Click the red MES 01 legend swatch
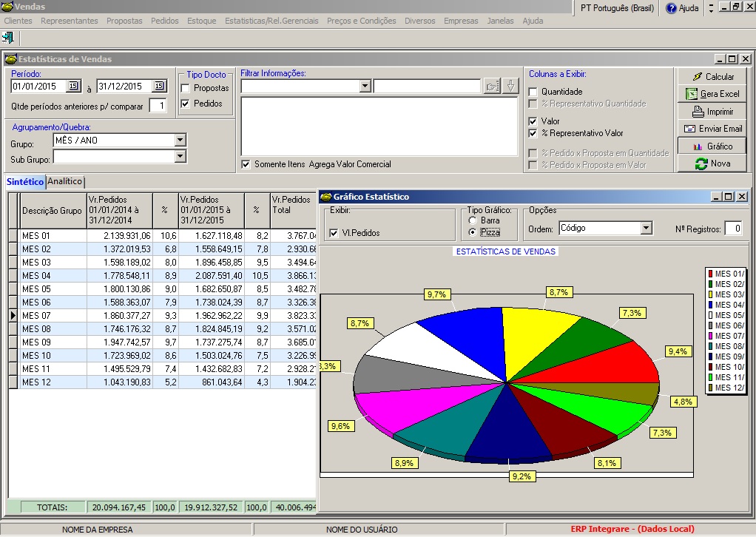This screenshot has height=537, width=756. [x=710, y=274]
